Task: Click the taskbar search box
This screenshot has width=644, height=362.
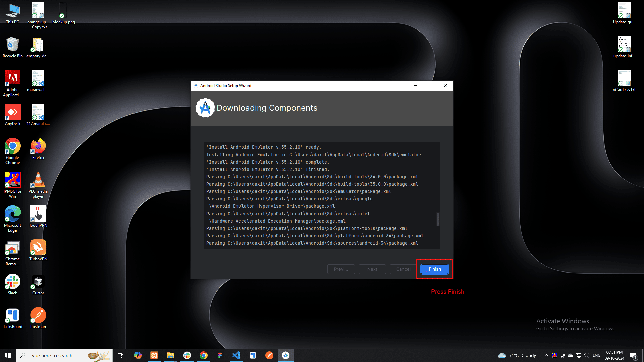Action: [x=64, y=355]
